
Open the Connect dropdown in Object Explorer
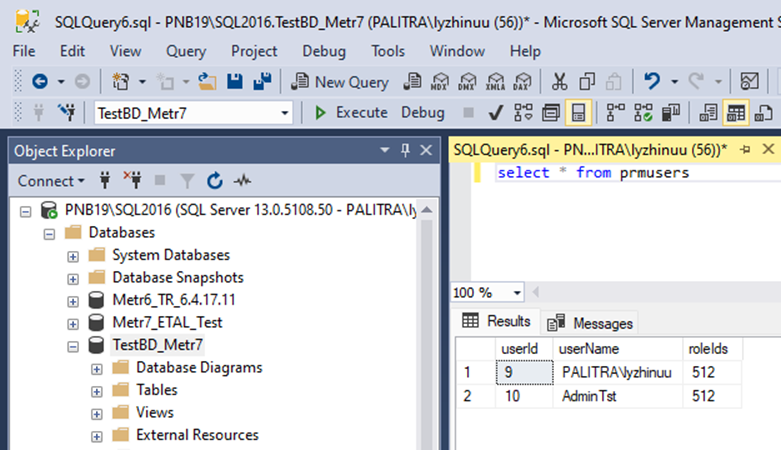pyautogui.click(x=51, y=180)
